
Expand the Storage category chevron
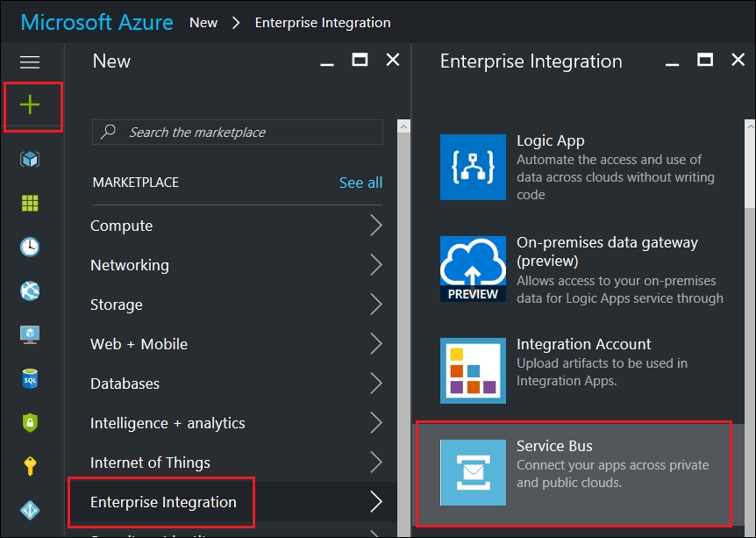(376, 305)
